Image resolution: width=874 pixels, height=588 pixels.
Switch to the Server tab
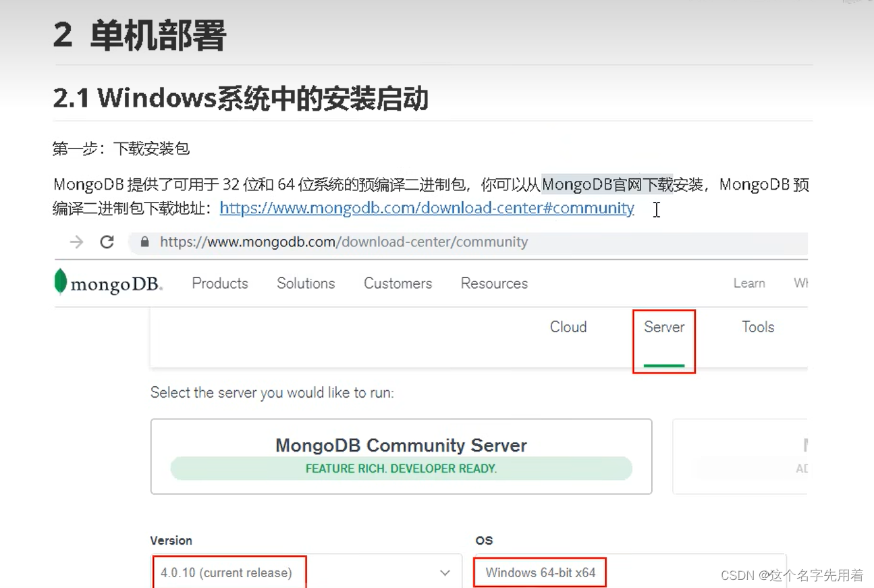point(664,327)
